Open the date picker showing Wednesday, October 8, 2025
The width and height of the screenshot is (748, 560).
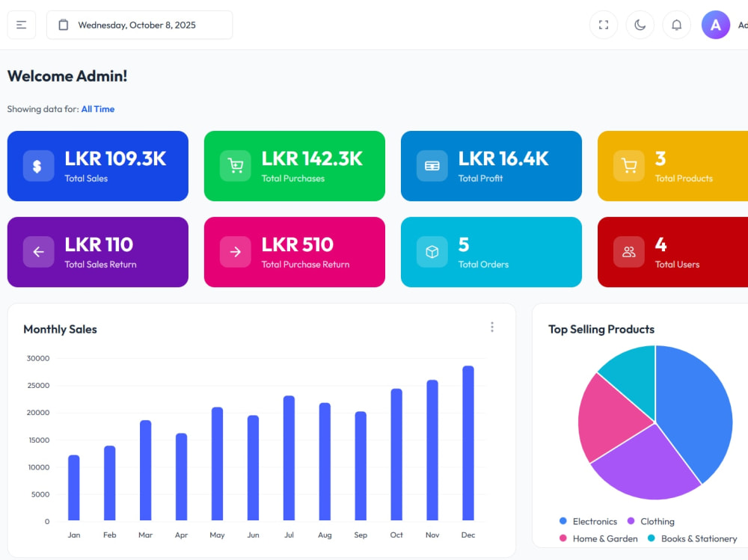pos(139,25)
